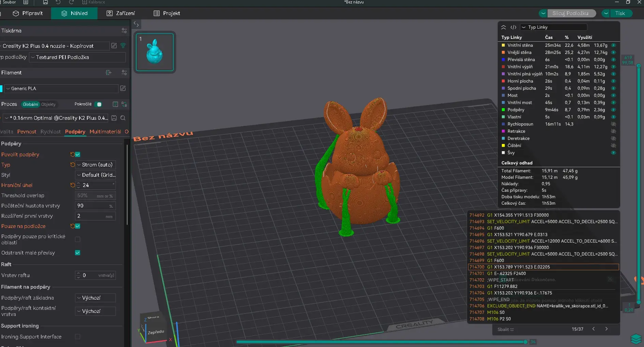Open the layers icon at bottom right
This screenshot has height=347, width=644.
(x=636, y=339)
